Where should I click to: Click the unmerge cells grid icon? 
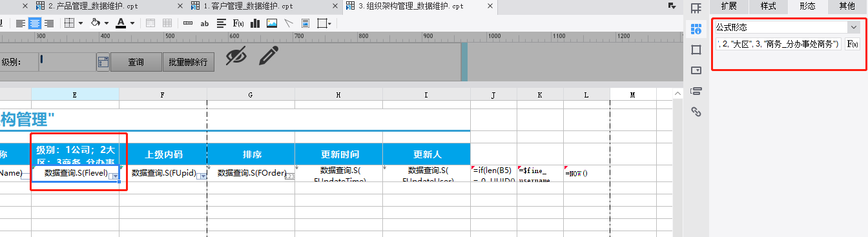[x=167, y=23]
